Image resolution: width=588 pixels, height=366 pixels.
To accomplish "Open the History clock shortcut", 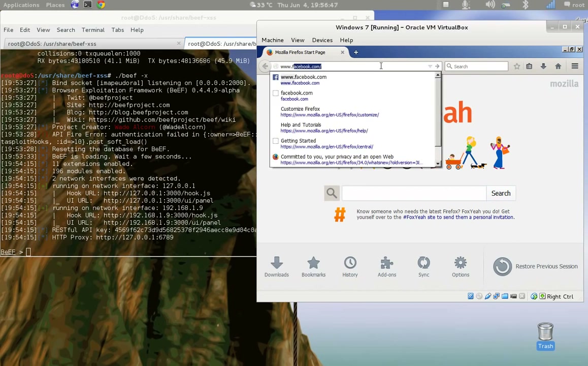I will pyautogui.click(x=350, y=267).
